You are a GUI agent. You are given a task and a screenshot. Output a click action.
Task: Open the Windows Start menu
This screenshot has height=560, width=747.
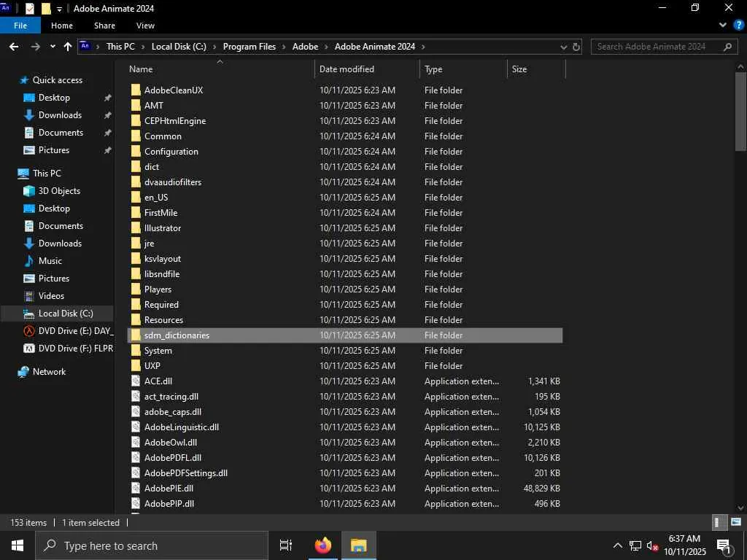18,545
